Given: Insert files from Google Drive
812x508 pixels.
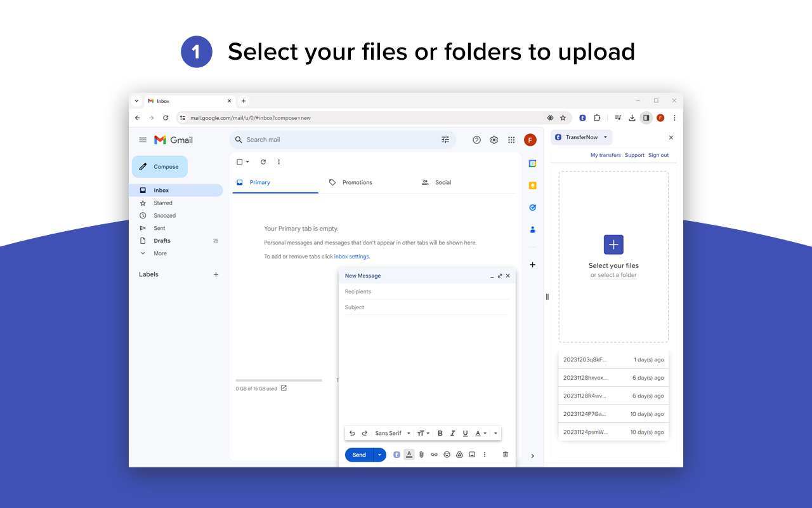Looking at the screenshot, I should pyautogui.click(x=459, y=455).
